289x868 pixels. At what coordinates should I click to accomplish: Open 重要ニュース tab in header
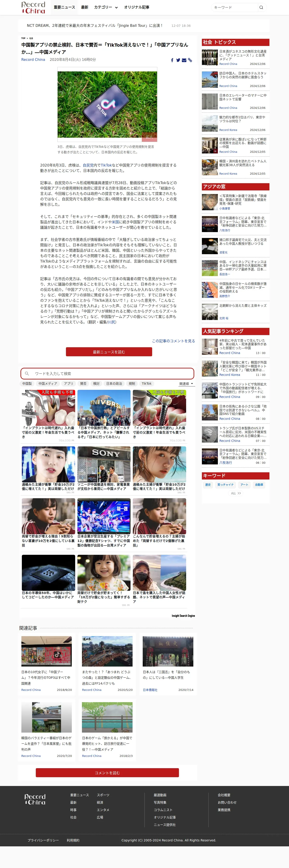click(64, 7)
